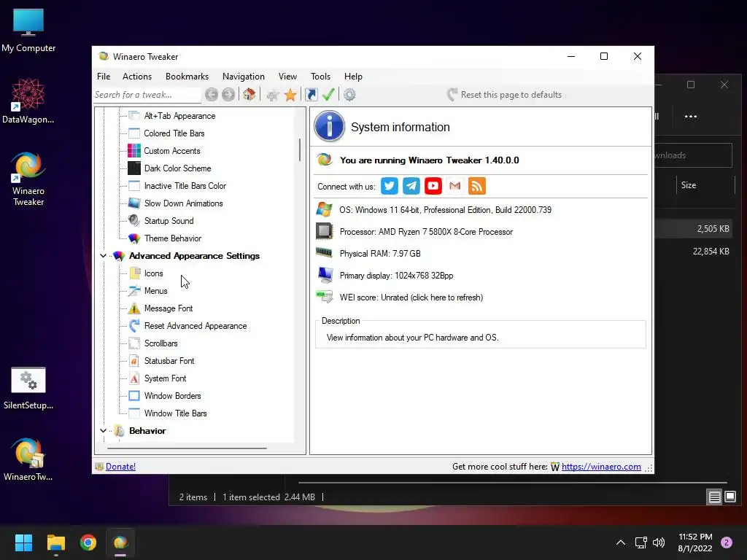Screen dimensions: 747x560
Task: Open the SilentSetup desktop file
Action: [x=28, y=388]
